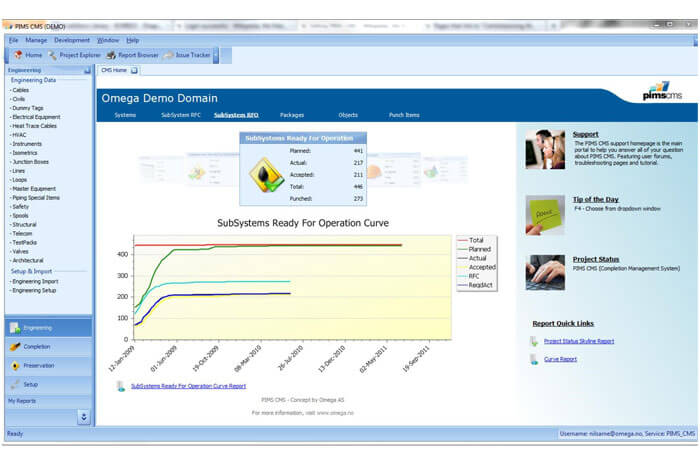Open Telecom entry

pos(22,233)
